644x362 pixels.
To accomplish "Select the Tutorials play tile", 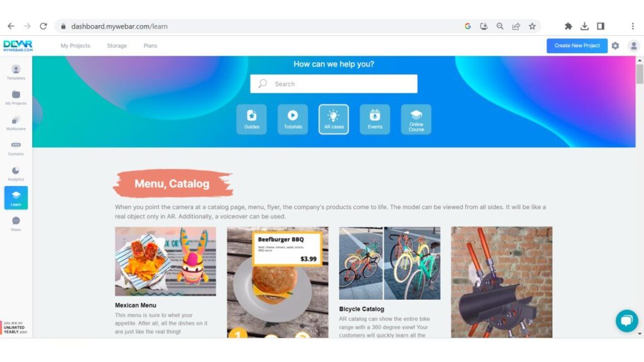I will point(292,119).
